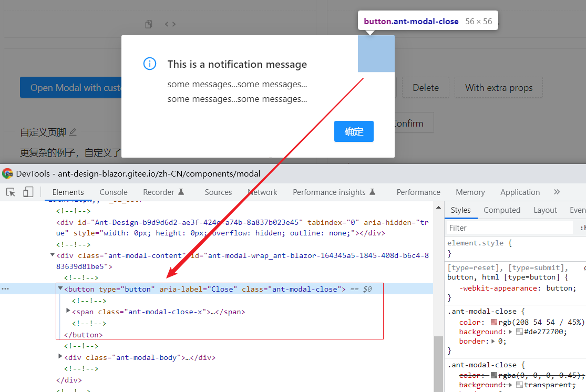Click the copy document icon above the modal
Image resolution: width=586 pixels, height=392 pixels.
tap(148, 24)
